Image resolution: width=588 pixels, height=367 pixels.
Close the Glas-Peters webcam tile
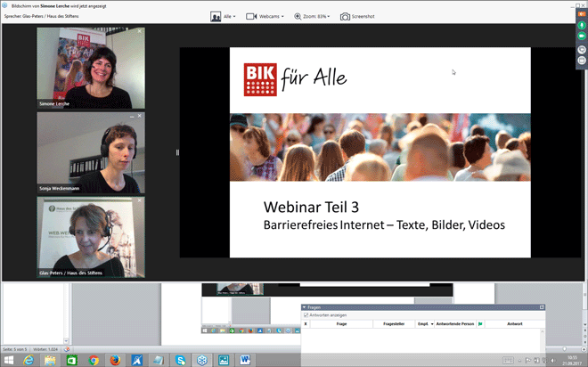pyautogui.click(x=140, y=200)
